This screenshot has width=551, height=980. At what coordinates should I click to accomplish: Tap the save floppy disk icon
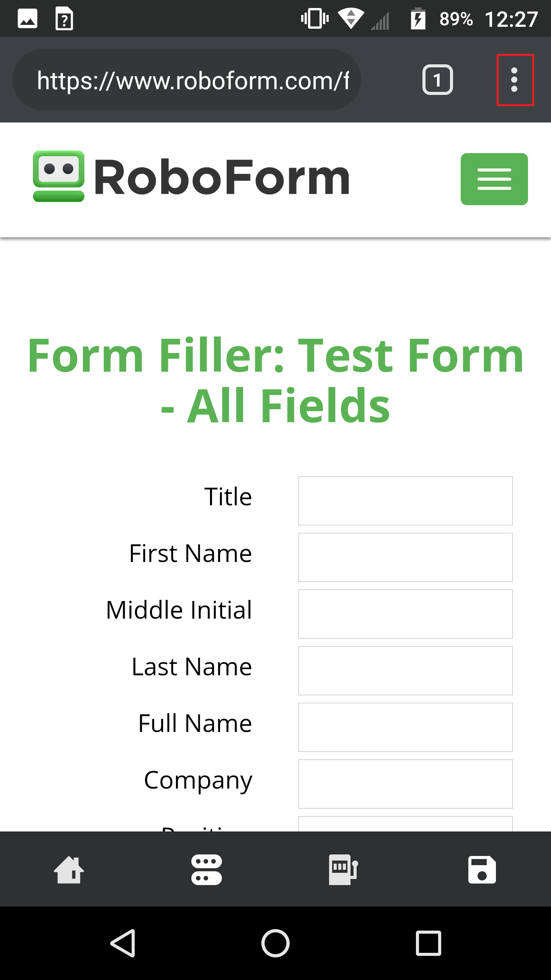pyautogui.click(x=482, y=869)
